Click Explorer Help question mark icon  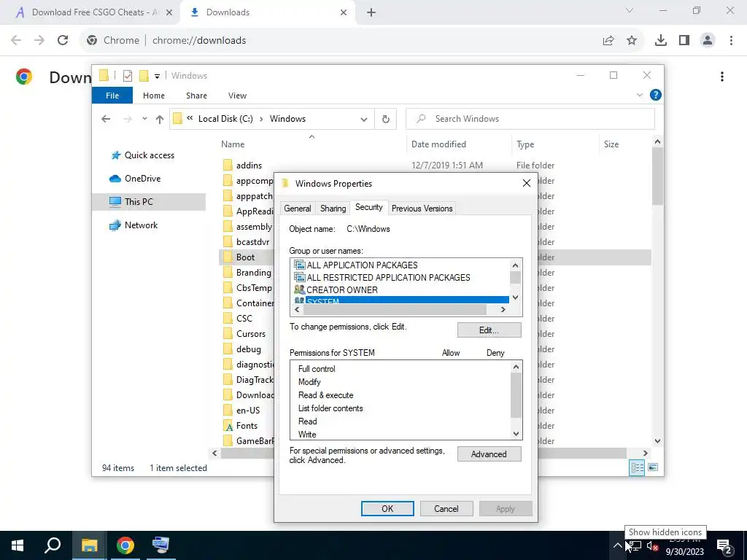coord(656,96)
